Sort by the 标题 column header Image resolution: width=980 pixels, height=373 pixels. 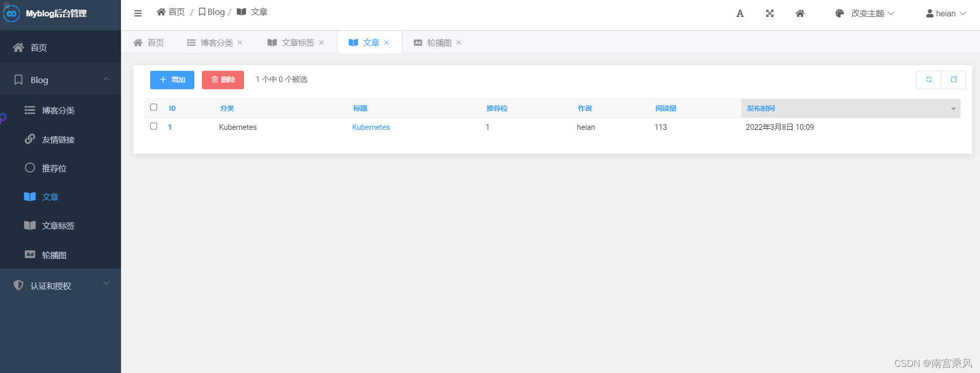(x=360, y=108)
